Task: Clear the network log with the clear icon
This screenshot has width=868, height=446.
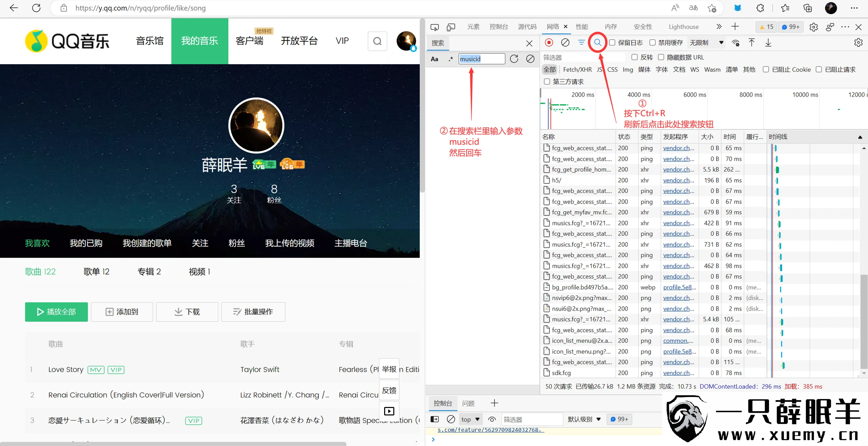Action: [x=565, y=42]
